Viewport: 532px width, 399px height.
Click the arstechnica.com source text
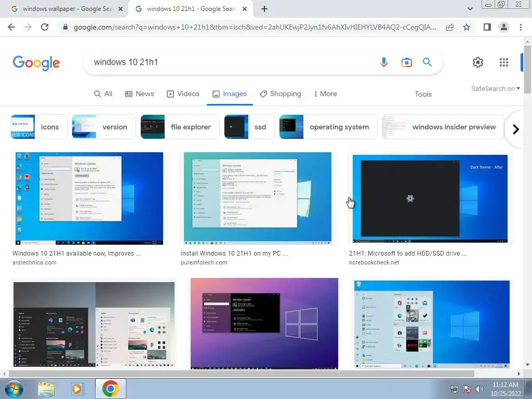[34, 262]
